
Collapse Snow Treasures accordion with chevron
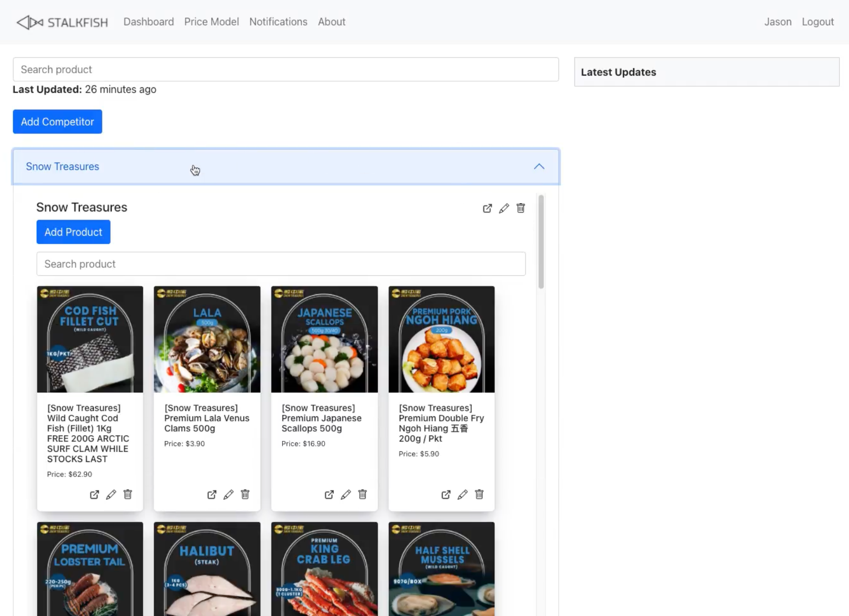tap(539, 167)
